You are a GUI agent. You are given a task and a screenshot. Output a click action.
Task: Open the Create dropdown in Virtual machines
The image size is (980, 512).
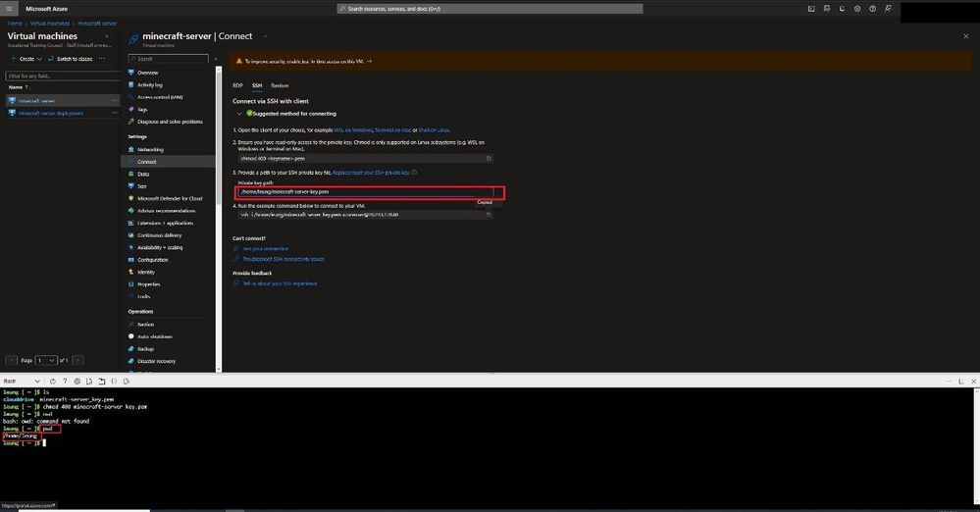(26, 59)
